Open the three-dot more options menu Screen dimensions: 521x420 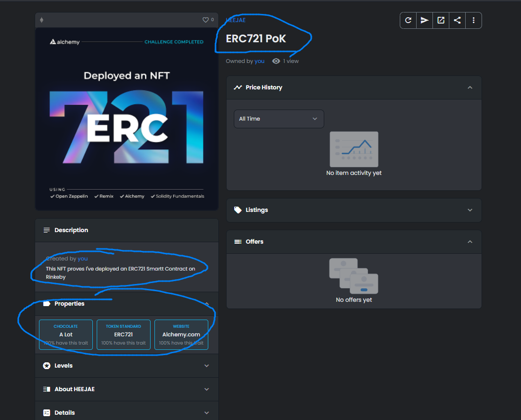[473, 20]
